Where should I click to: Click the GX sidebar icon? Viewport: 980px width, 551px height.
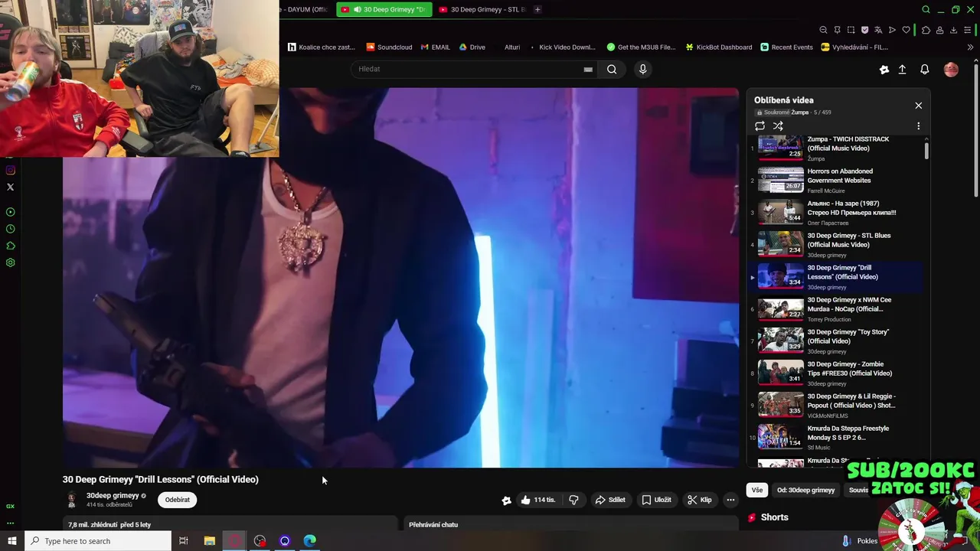10,506
